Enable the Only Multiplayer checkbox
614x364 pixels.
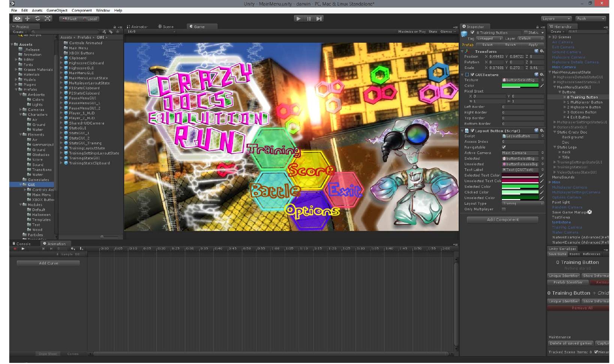tap(504, 209)
